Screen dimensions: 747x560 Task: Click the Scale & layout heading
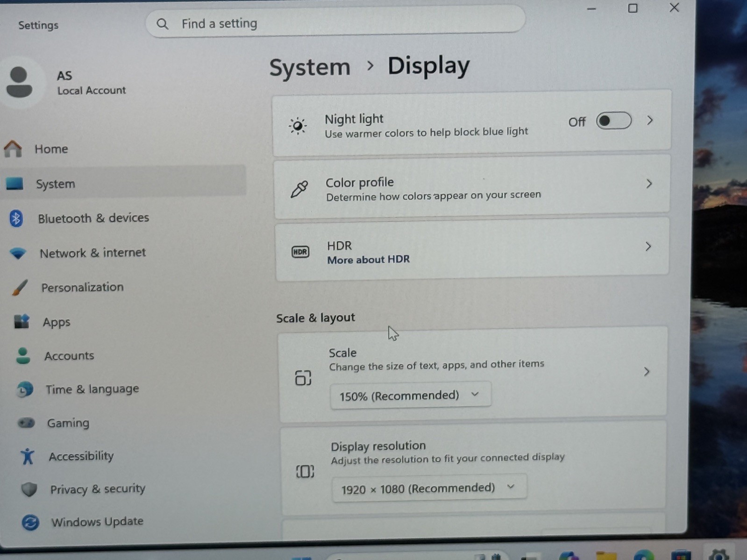315,318
